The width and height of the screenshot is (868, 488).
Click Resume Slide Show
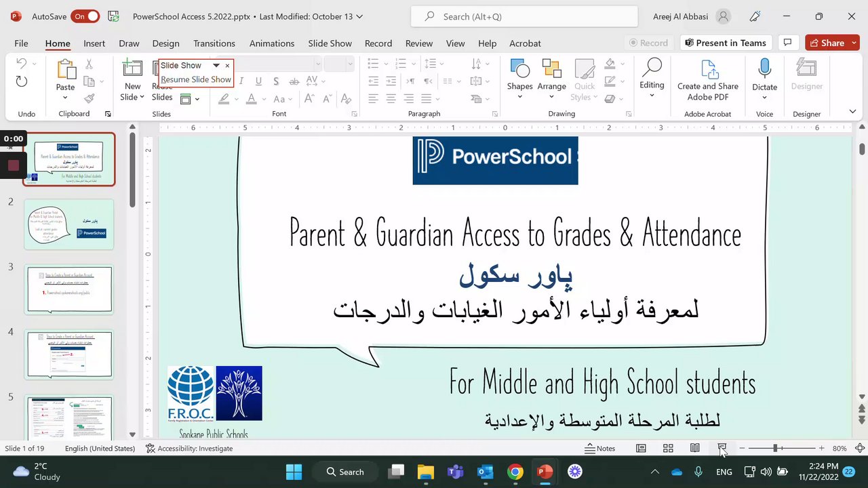(196, 79)
